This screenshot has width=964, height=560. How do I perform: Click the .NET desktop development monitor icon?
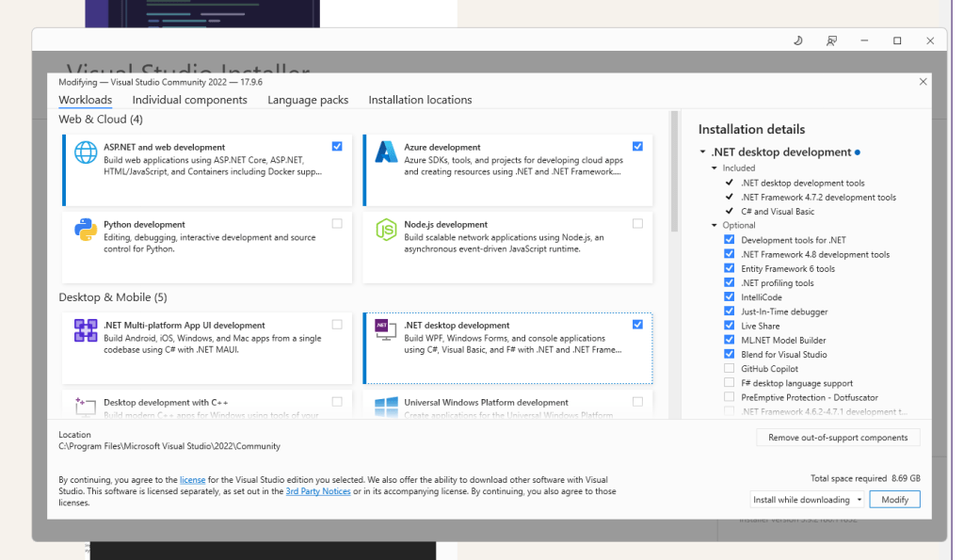pos(386,330)
